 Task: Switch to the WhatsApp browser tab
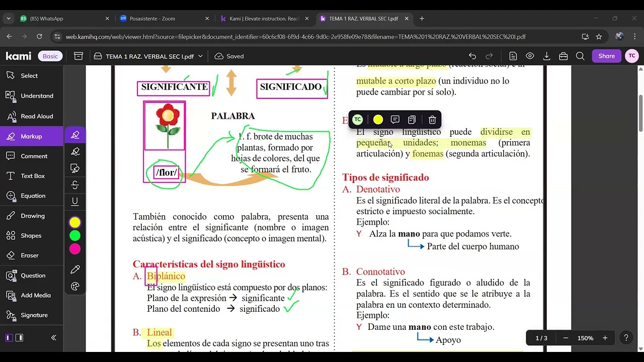tap(64, 19)
